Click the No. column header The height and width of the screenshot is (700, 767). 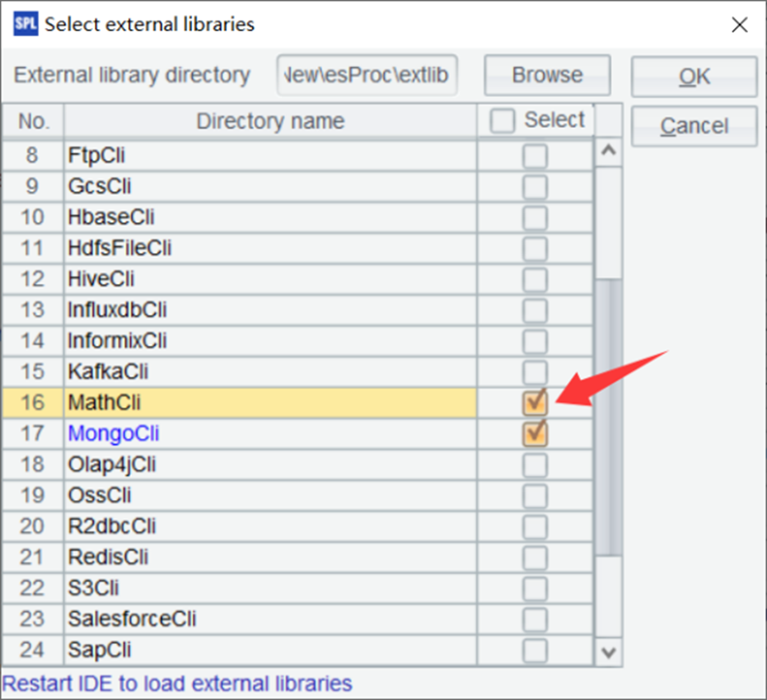point(33,121)
